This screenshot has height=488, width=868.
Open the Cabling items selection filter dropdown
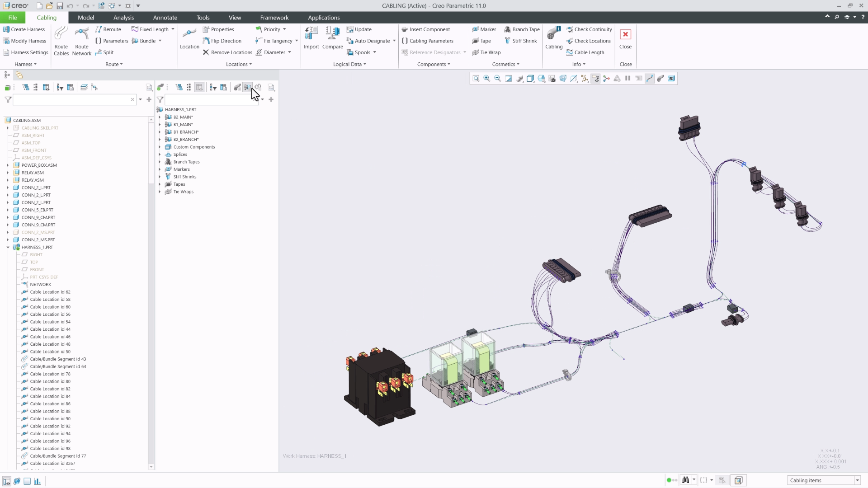pyautogui.click(x=857, y=480)
